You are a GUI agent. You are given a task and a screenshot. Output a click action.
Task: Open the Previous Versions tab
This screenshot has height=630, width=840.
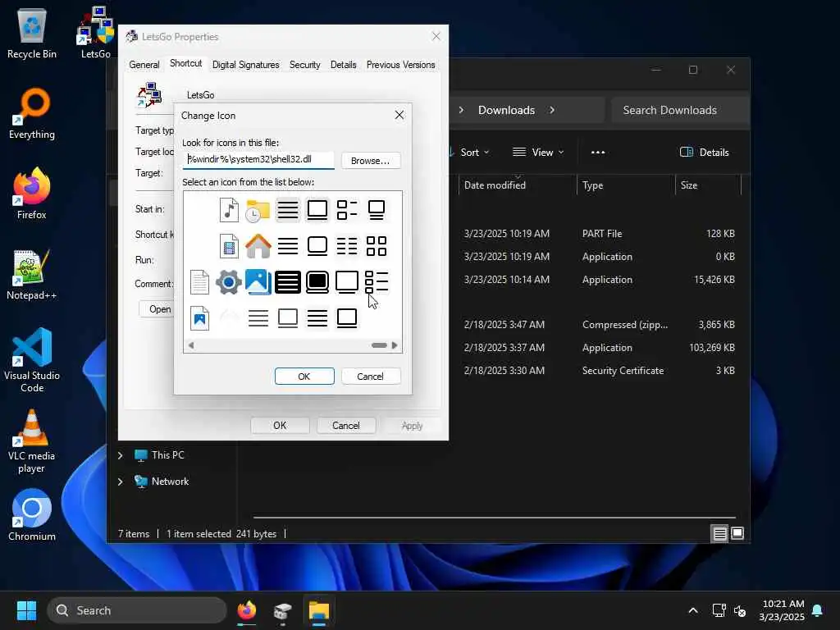click(400, 65)
